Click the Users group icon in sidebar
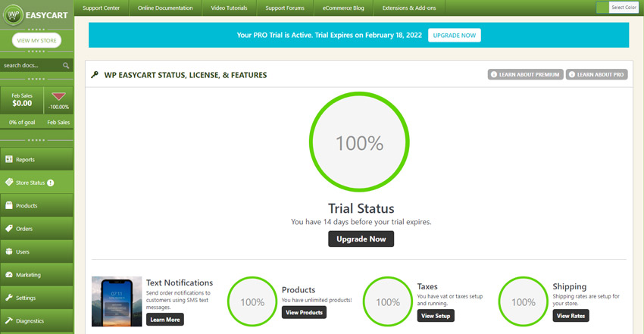644x334 pixels. (x=9, y=251)
